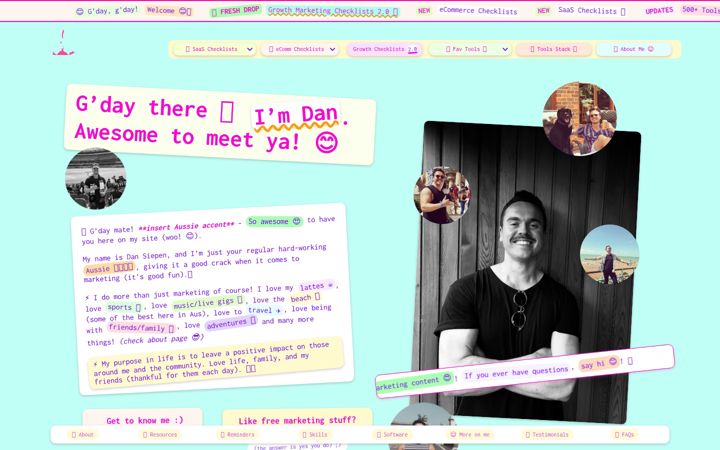Open the beach circle photo

[x=609, y=254]
